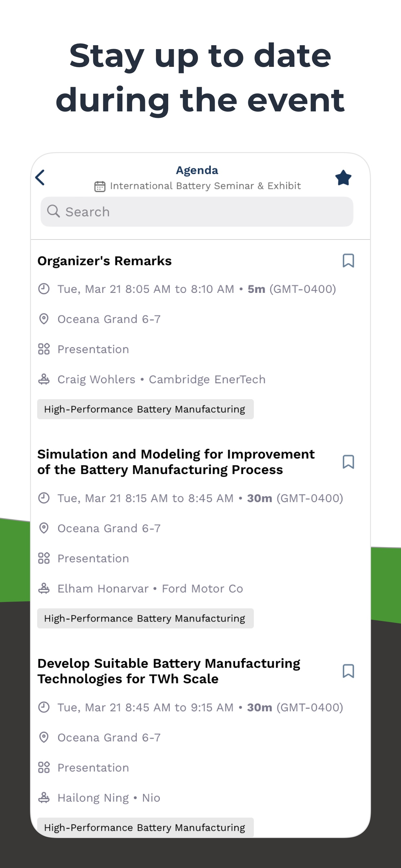Open Simulation and Modeling for Improvement session
The height and width of the screenshot is (868, 401).
[176, 462]
